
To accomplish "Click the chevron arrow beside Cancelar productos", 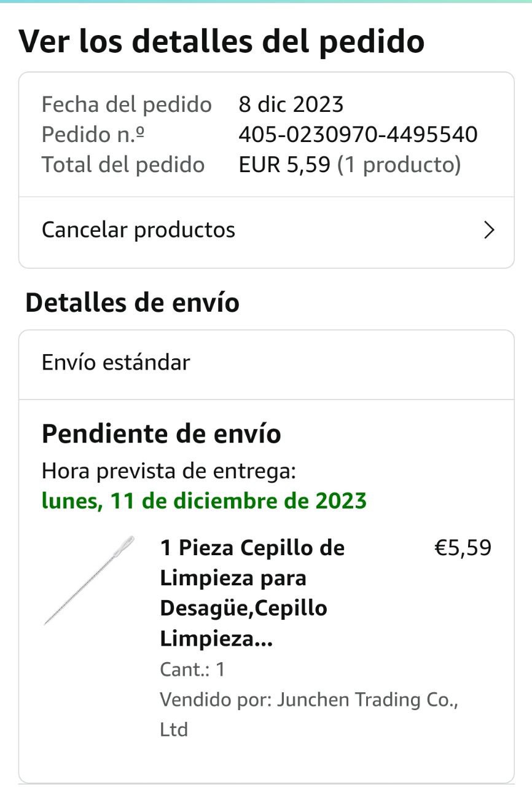I will click(x=489, y=230).
